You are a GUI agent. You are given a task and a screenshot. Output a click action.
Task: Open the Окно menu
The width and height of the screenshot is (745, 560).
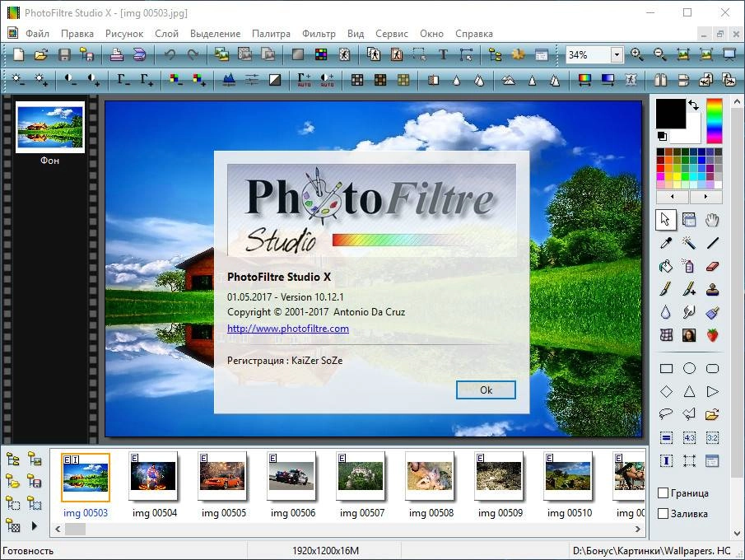431,34
